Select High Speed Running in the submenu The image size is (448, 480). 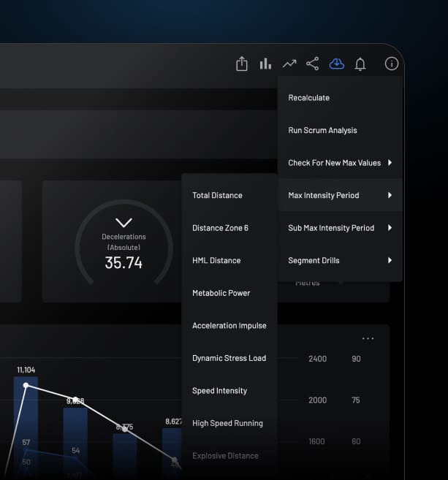pyautogui.click(x=229, y=423)
